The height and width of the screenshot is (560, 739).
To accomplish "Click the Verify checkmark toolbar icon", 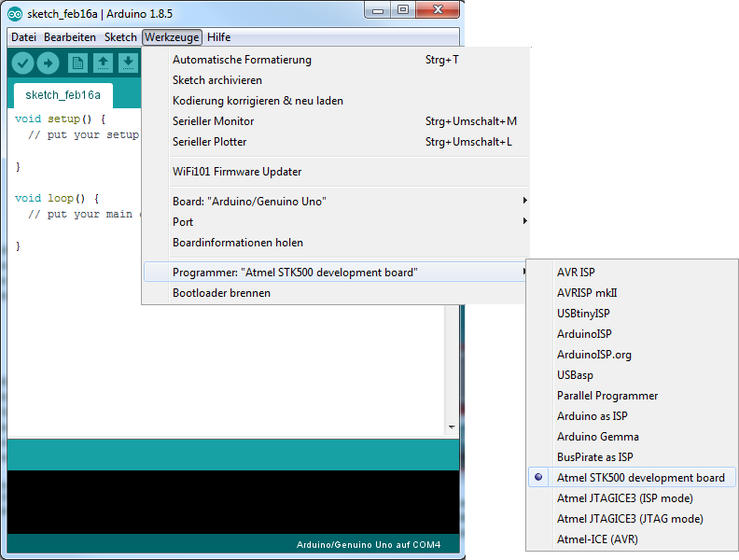I will tap(23, 63).
